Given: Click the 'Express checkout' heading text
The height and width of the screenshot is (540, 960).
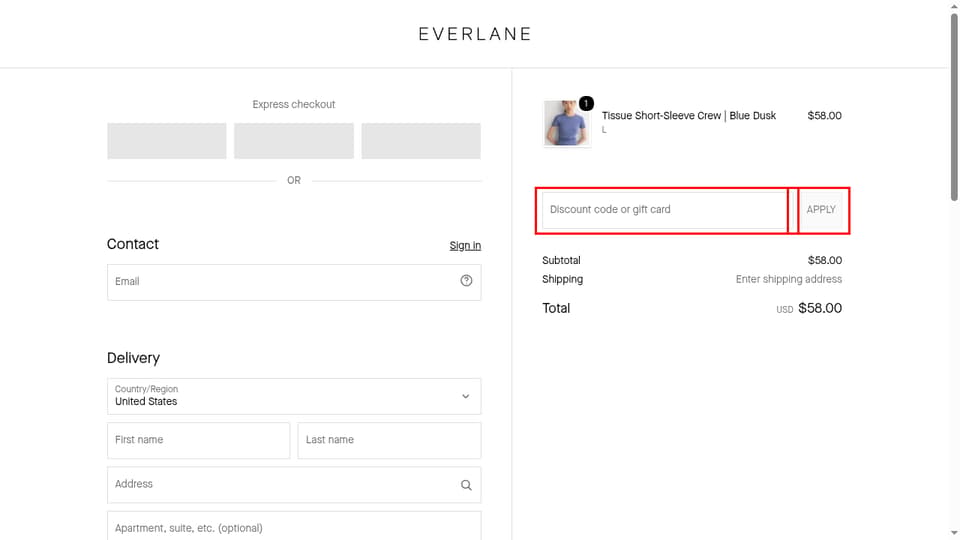Looking at the screenshot, I should (294, 105).
